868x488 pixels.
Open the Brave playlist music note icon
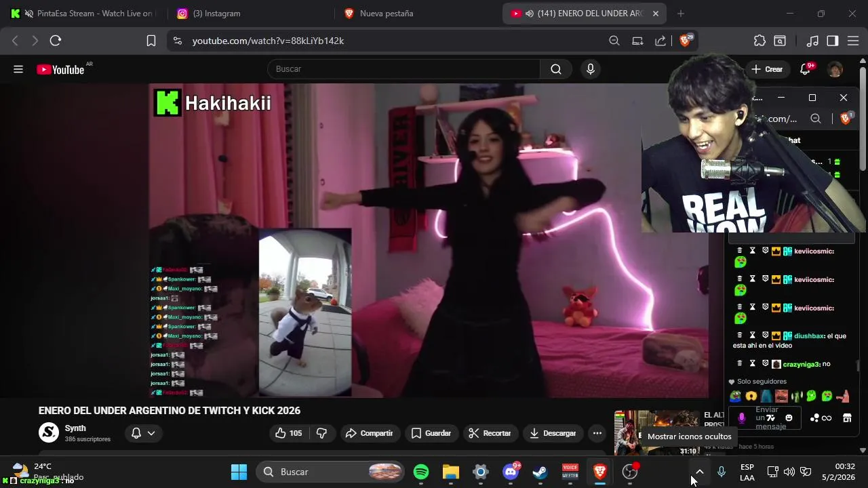coord(812,41)
